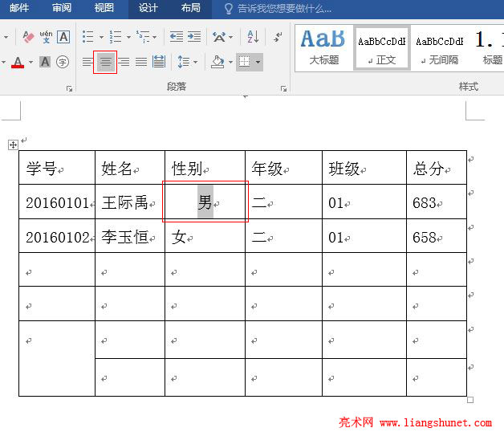Click the Increase Indent icon
Screen dimensions: 504x436
tap(194, 37)
